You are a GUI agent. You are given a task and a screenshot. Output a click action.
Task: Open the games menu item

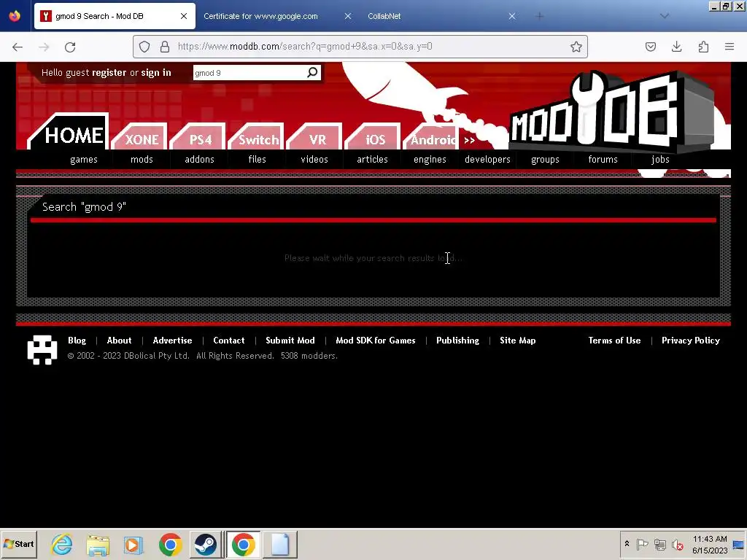(x=84, y=160)
